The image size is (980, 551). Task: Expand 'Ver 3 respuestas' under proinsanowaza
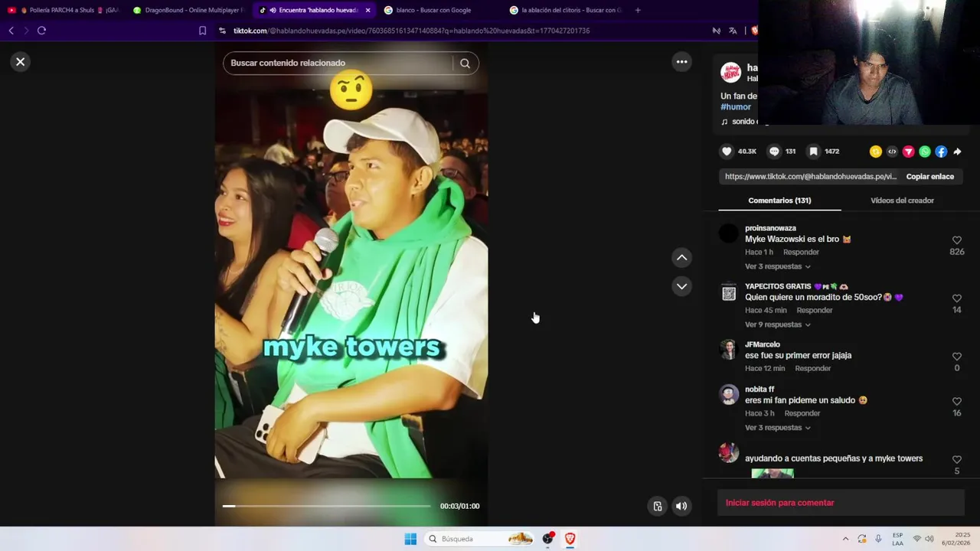[778, 267]
